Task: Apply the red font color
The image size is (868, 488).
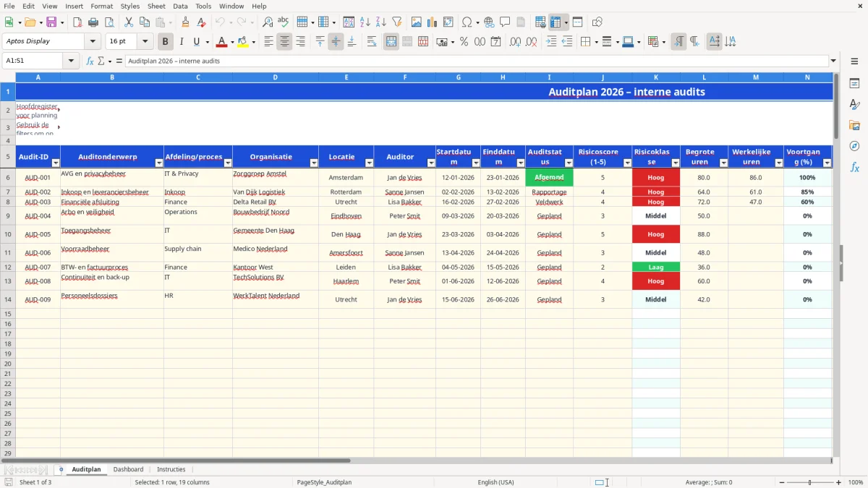Action: 222,42
